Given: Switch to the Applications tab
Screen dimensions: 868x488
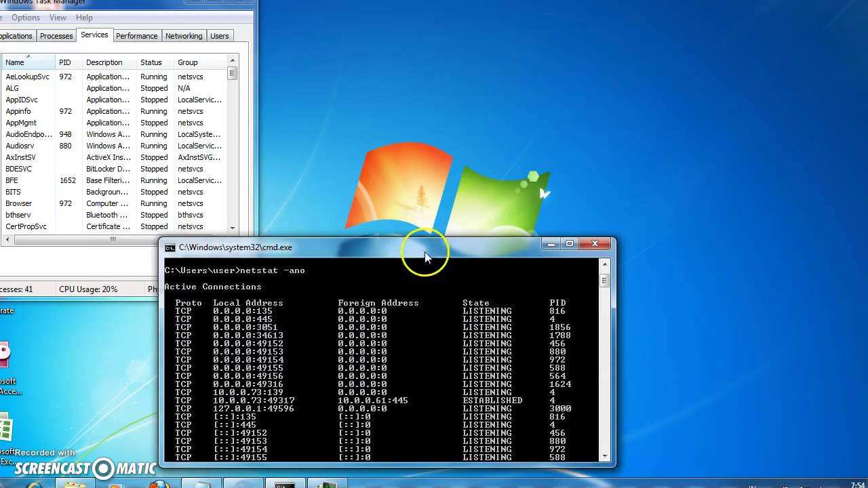Looking at the screenshot, I should click(x=16, y=36).
